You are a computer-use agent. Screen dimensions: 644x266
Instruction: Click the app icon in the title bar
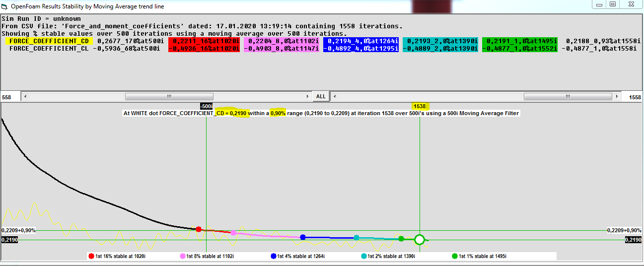coord(5,6)
